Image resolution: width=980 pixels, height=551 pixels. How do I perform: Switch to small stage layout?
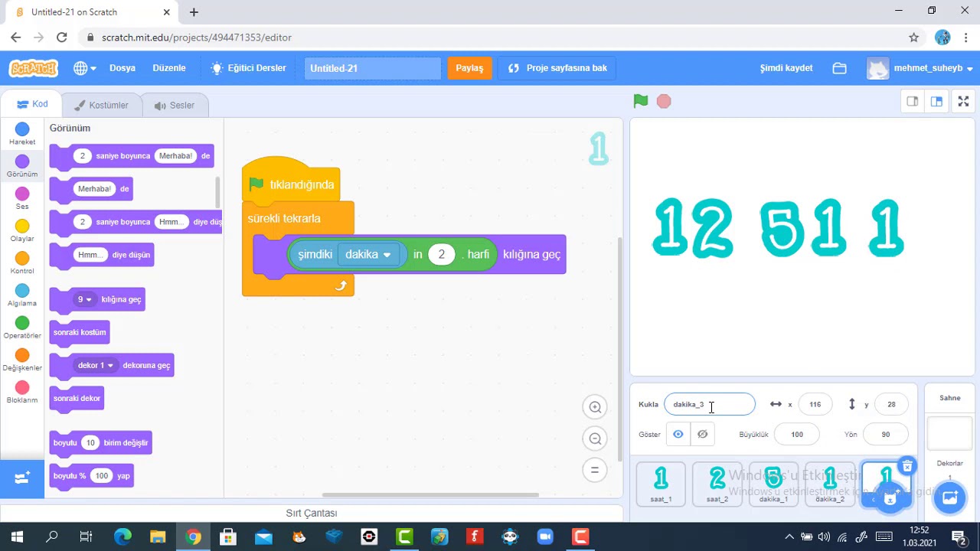[913, 101]
